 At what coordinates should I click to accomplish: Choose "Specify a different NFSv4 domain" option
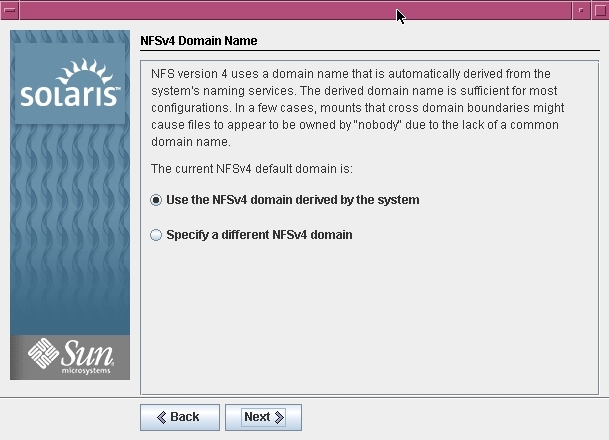(156, 235)
